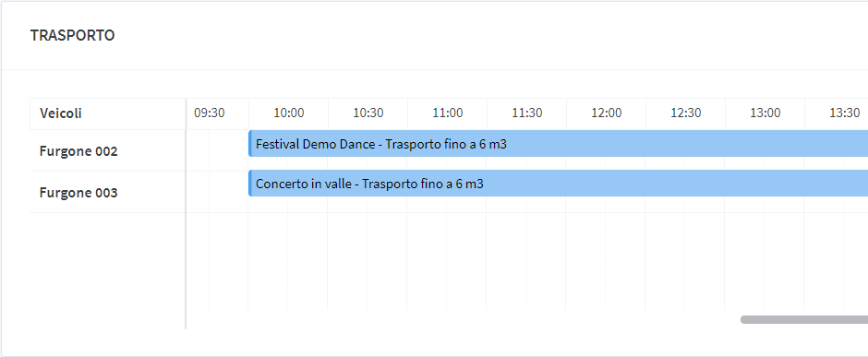This screenshot has height=357, width=868.
Task: Click the Veicoli column header
Action: click(x=107, y=113)
